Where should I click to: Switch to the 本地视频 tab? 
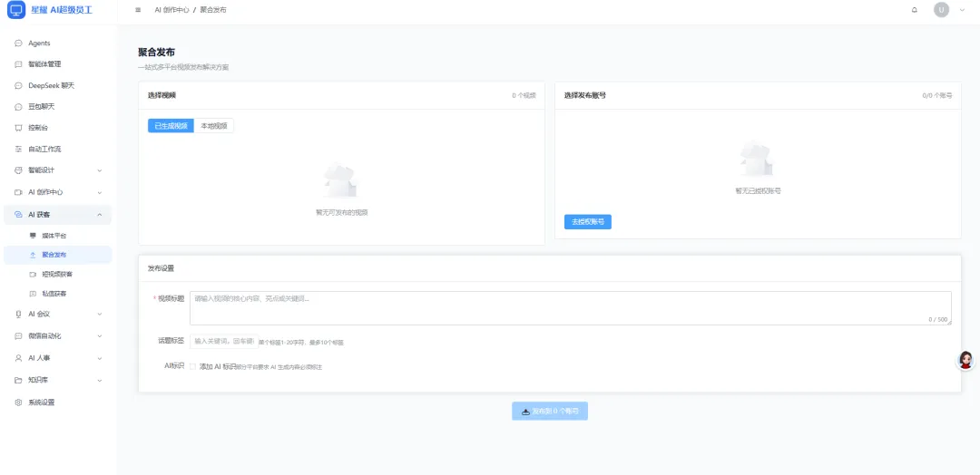(214, 125)
